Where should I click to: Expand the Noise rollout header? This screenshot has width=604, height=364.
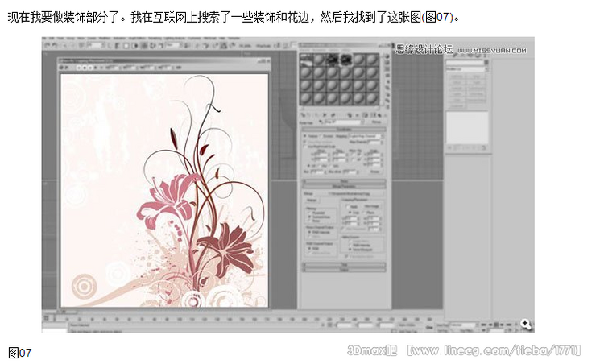[344, 181]
